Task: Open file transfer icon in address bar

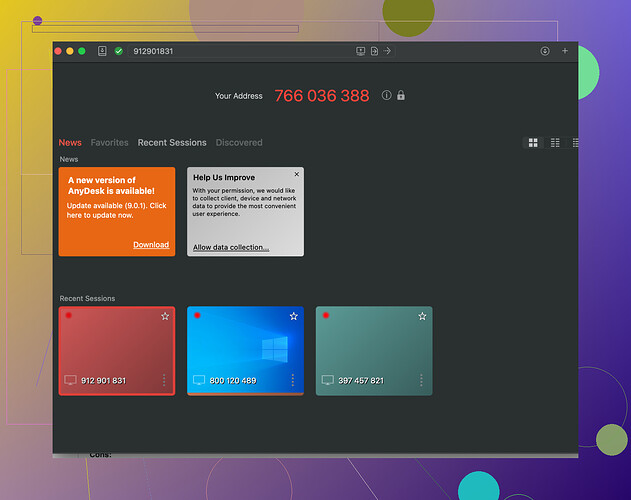Action: (x=374, y=51)
